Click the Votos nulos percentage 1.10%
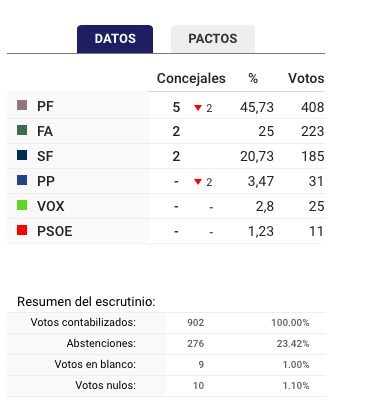Viewport: 366px width, 410px height. pos(296,386)
